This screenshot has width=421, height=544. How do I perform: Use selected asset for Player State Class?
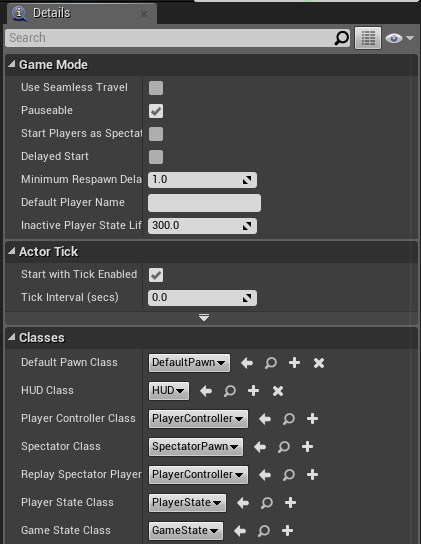[243, 503]
